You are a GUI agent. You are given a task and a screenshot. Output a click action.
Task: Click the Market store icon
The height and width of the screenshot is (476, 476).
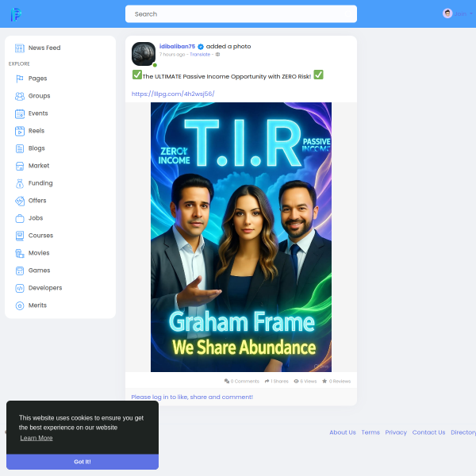tap(20, 166)
